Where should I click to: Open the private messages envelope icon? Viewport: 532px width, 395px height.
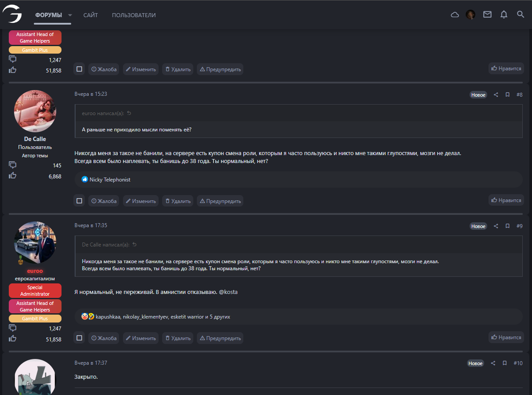coord(487,14)
